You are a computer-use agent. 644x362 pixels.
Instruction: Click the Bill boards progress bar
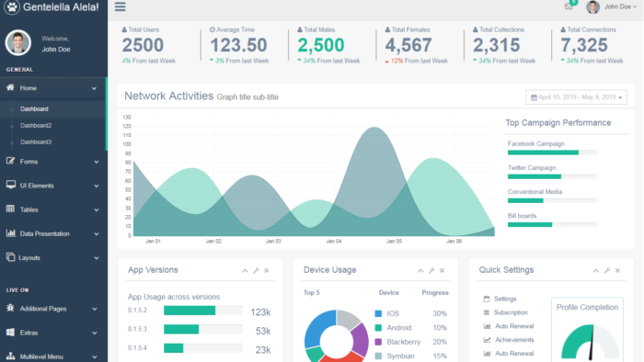click(552, 225)
